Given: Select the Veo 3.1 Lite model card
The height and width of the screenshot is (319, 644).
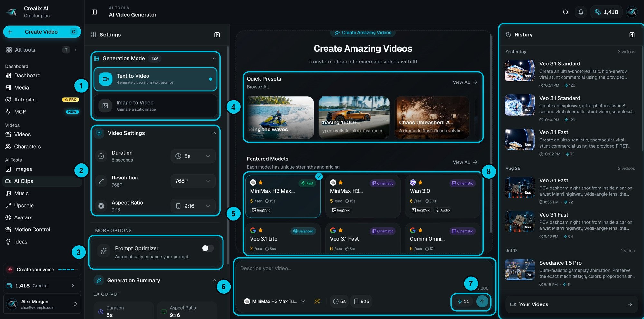Looking at the screenshot, I should tap(283, 238).
